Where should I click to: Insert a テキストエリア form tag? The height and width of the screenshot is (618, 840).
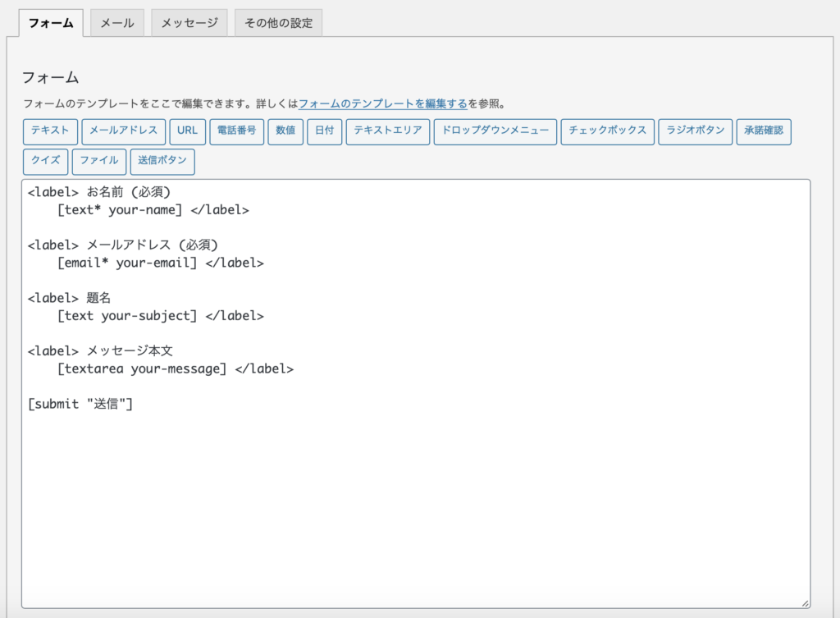point(387,131)
